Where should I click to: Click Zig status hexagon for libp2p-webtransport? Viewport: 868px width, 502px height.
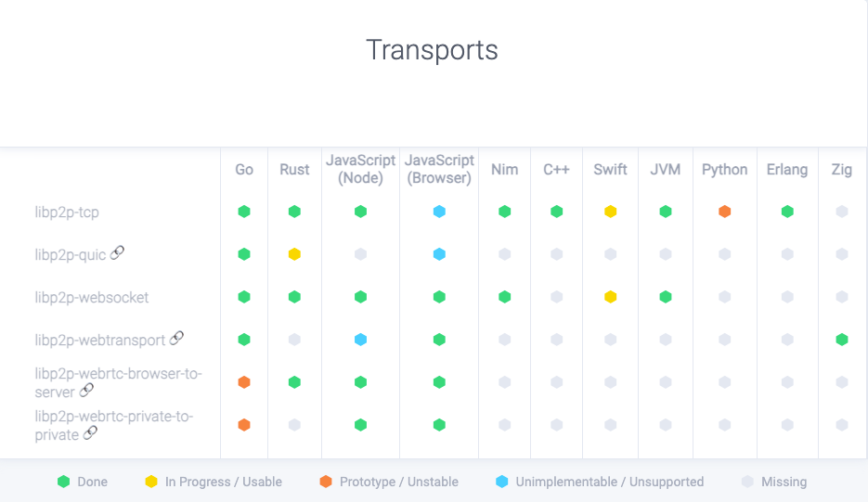[842, 340]
